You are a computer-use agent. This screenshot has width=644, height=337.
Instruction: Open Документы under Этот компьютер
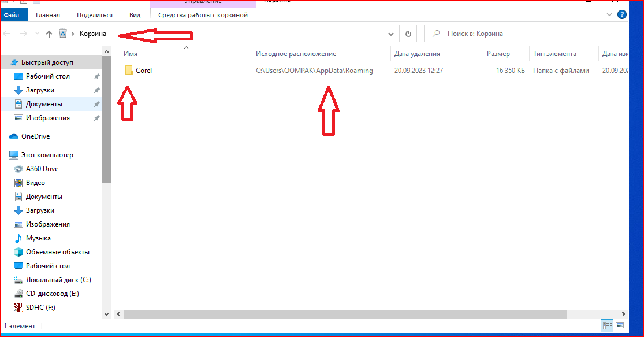[x=44, y=197]
